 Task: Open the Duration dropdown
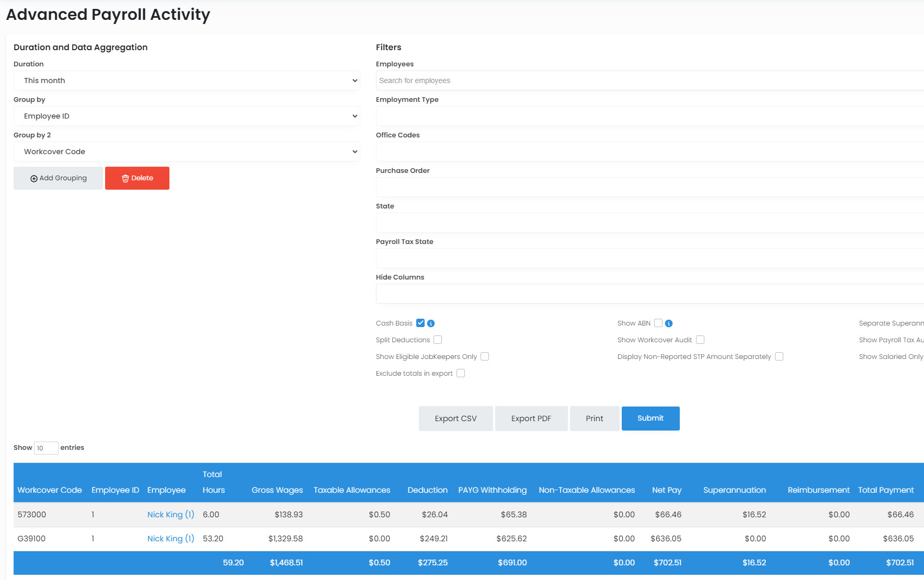click(187, 80)
